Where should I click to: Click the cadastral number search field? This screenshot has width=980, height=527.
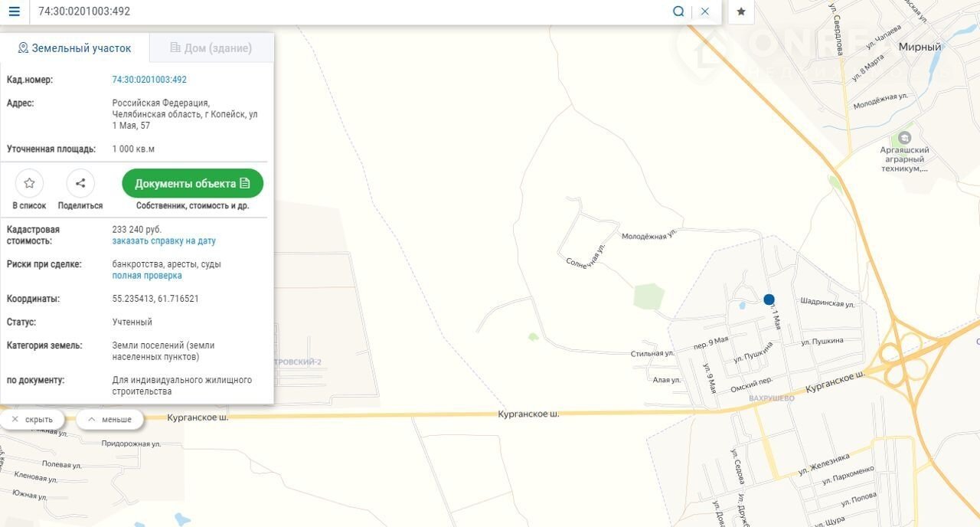click(x=345, y=11)
